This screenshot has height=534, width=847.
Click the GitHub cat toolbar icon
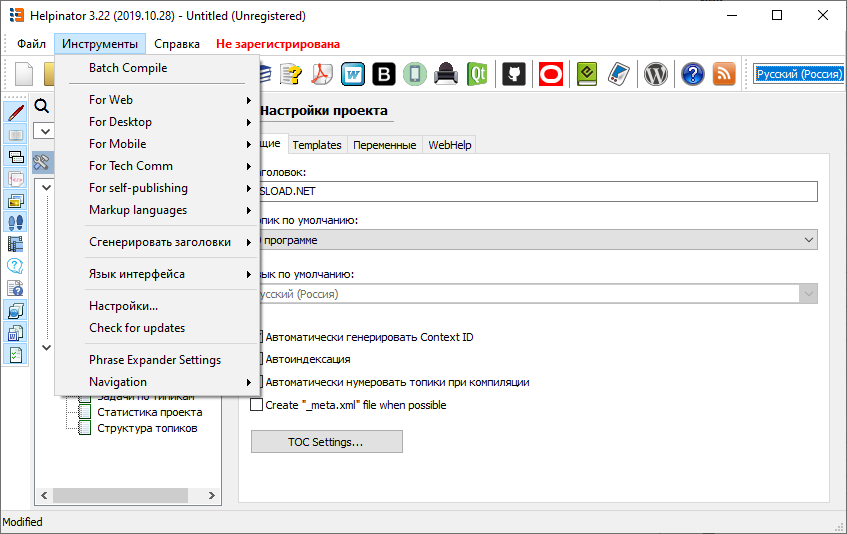click(514, 74)
